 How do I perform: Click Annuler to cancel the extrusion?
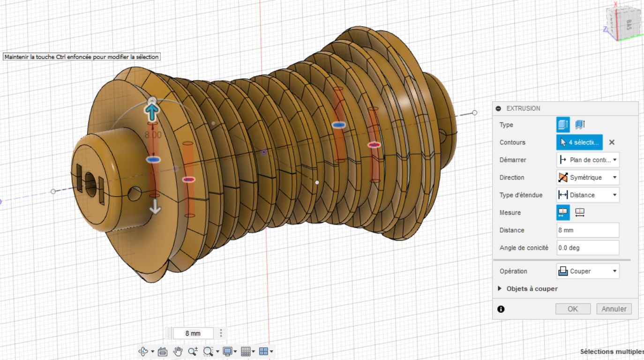coord(614,309)
